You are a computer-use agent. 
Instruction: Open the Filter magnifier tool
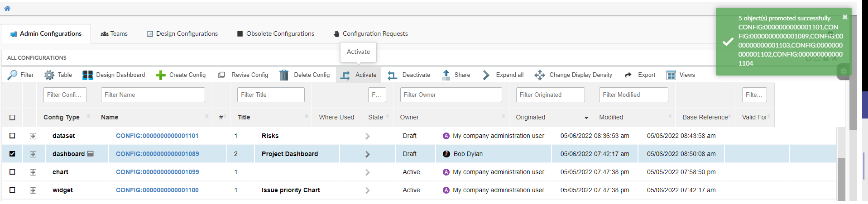tap(13, 75)
